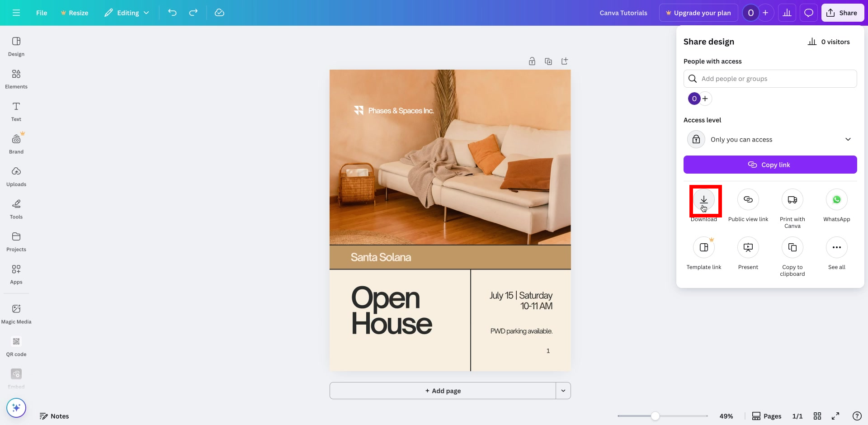
Task: Open the Elements panel
Action: click(x=16, y=78)
